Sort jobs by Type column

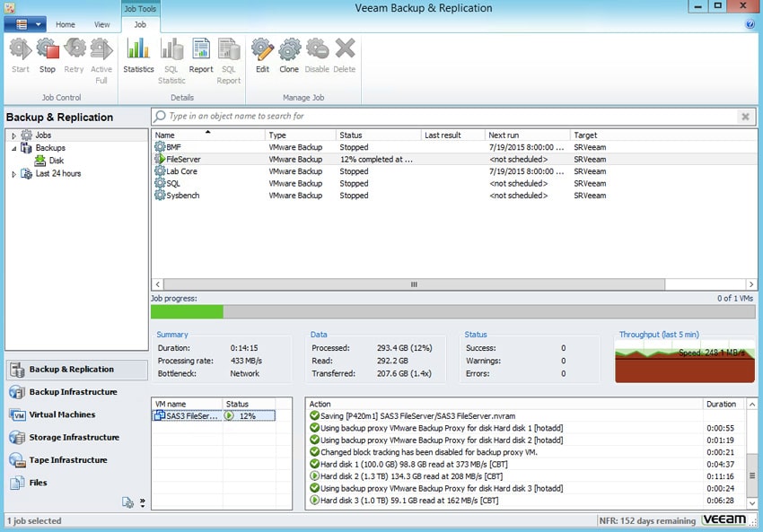[300, 135]
